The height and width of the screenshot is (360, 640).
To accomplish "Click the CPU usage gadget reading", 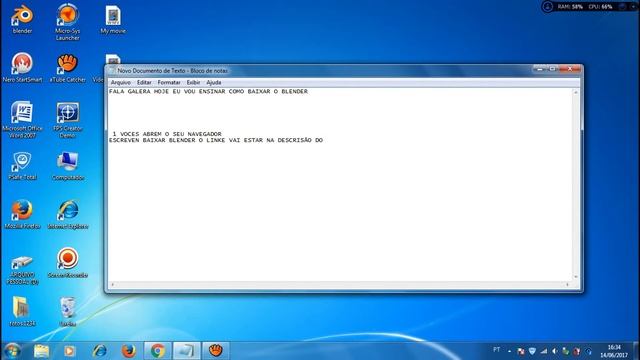I will 600,7.
